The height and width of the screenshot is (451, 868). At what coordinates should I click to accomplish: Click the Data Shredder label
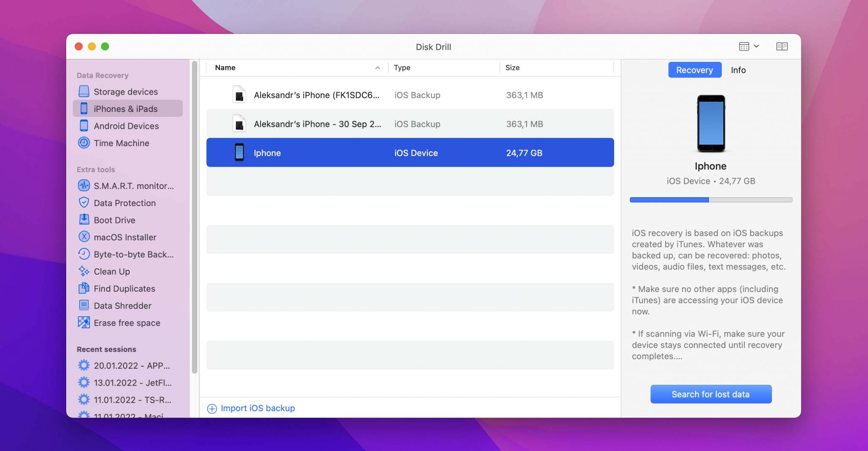[x=122, y=306]
